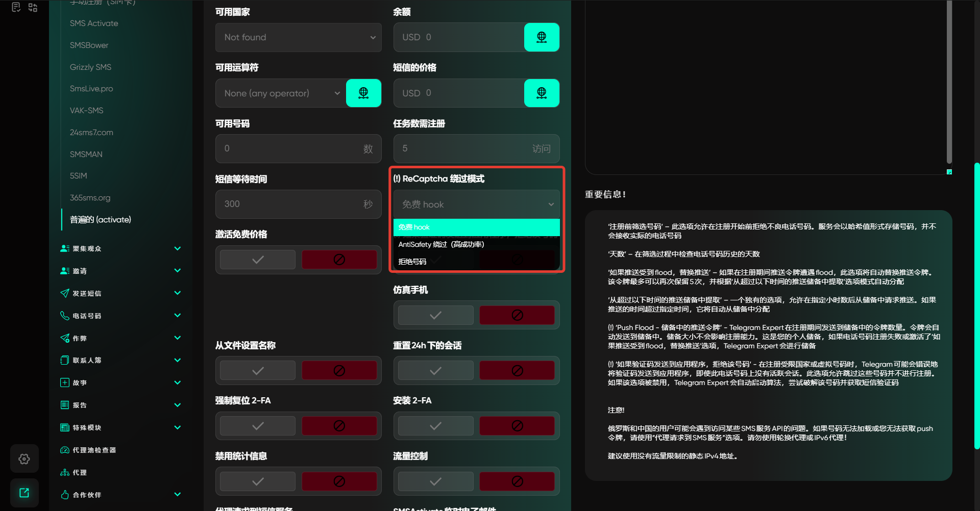Click the globe icon next to 短信的价格
The image size is (980, 511).
542,93
